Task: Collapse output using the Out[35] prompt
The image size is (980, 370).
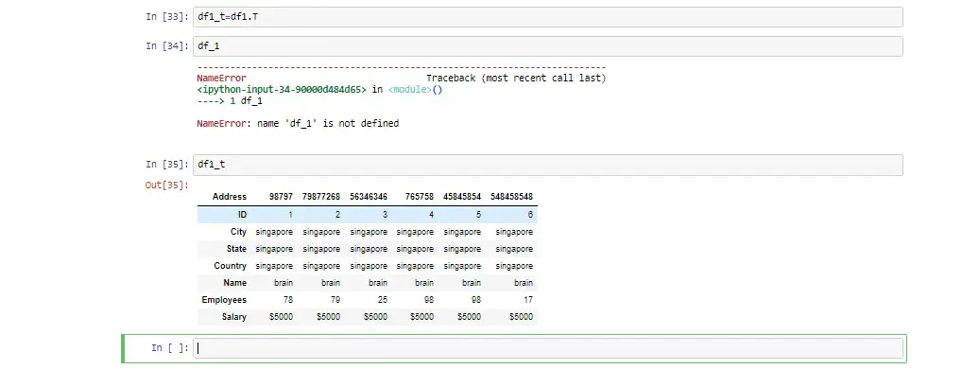Action: (x=167, y=185)
